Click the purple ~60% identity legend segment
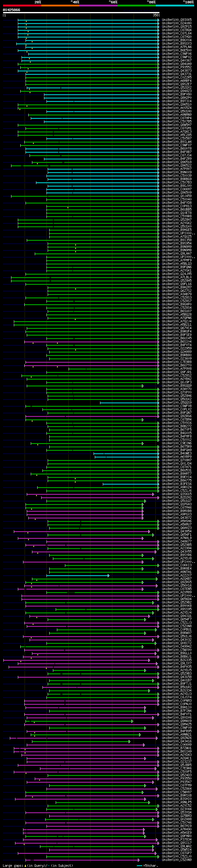This screenshot has height=868, width=197. pyautogui.click(x=98, y=6)
